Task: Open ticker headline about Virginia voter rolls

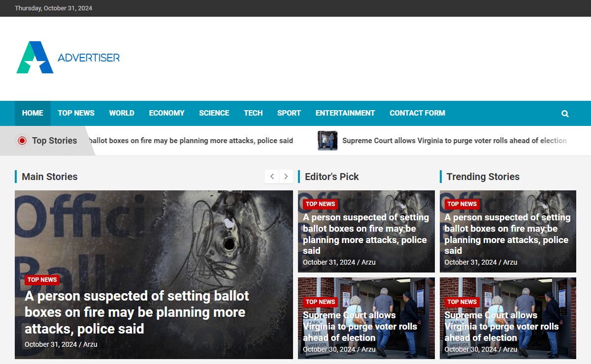Action: (455, 141)
